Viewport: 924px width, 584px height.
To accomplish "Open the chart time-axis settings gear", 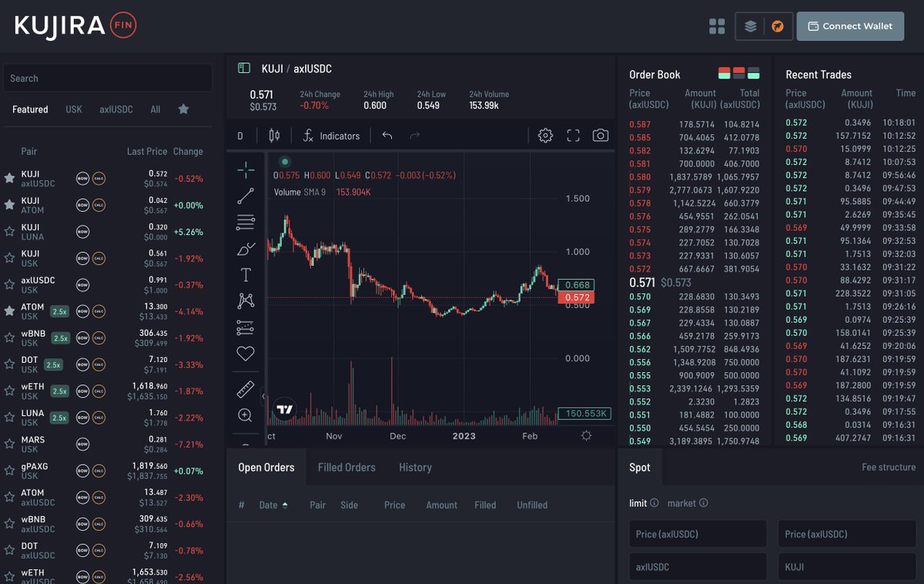I will (587, 435).
